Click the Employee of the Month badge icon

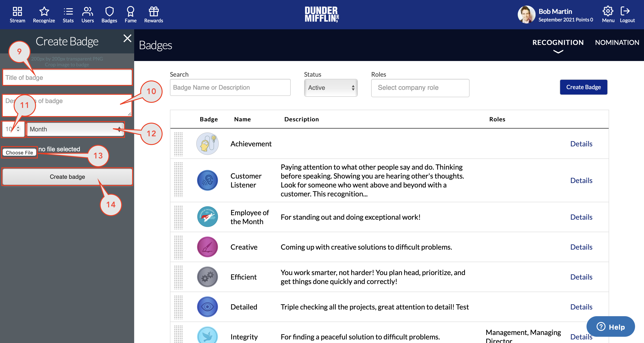point(207,217)
